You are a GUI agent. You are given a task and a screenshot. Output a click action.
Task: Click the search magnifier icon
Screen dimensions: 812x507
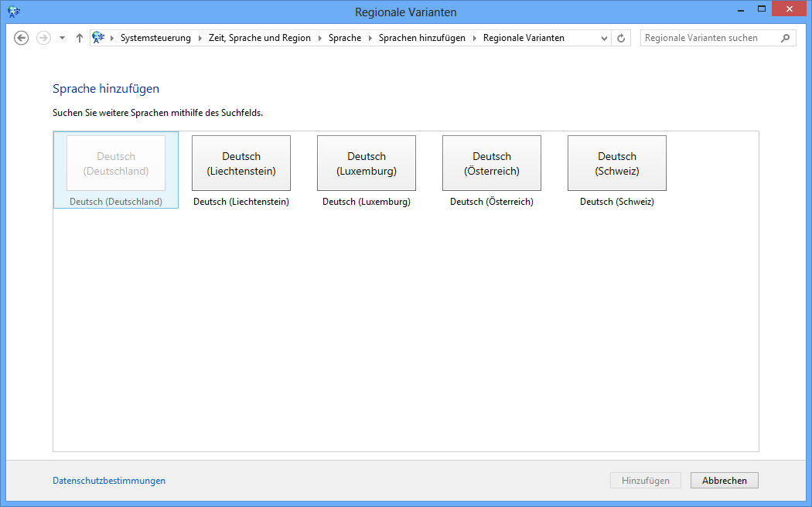coord(786,38)
